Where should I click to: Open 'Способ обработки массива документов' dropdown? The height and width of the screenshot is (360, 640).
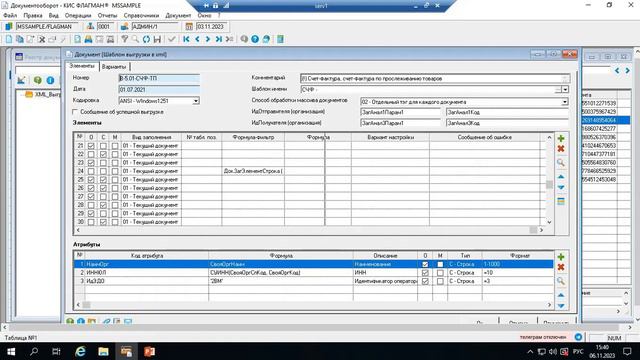click(x=565, y=102)
